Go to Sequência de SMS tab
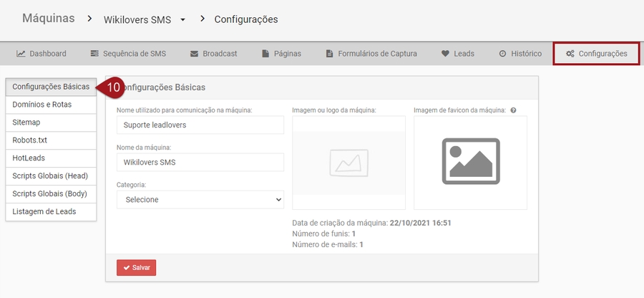Screen dimensions: 644x298 coord(128,54)
